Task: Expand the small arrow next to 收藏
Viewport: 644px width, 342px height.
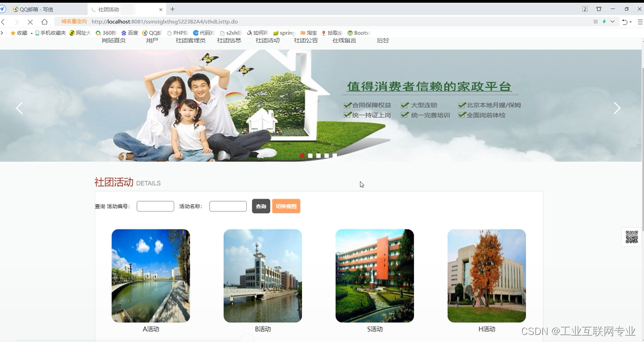Action: [31, 33]
